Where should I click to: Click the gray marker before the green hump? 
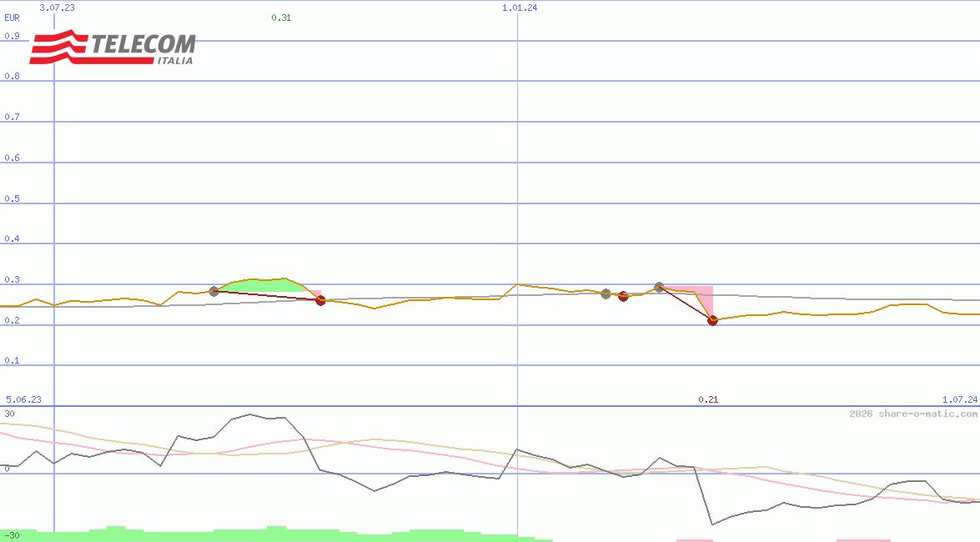[214, 291]
